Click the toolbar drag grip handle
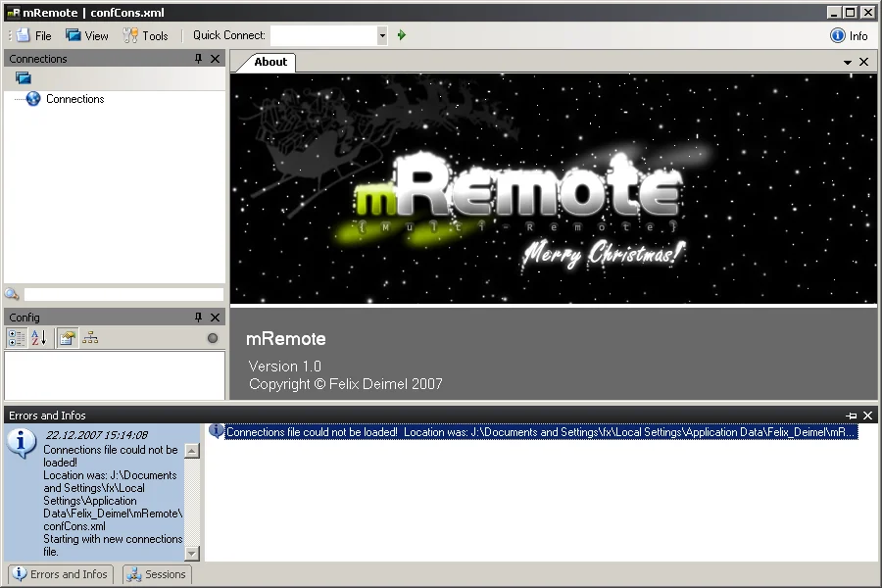This screenshot has height=588, width=882. 10,35
